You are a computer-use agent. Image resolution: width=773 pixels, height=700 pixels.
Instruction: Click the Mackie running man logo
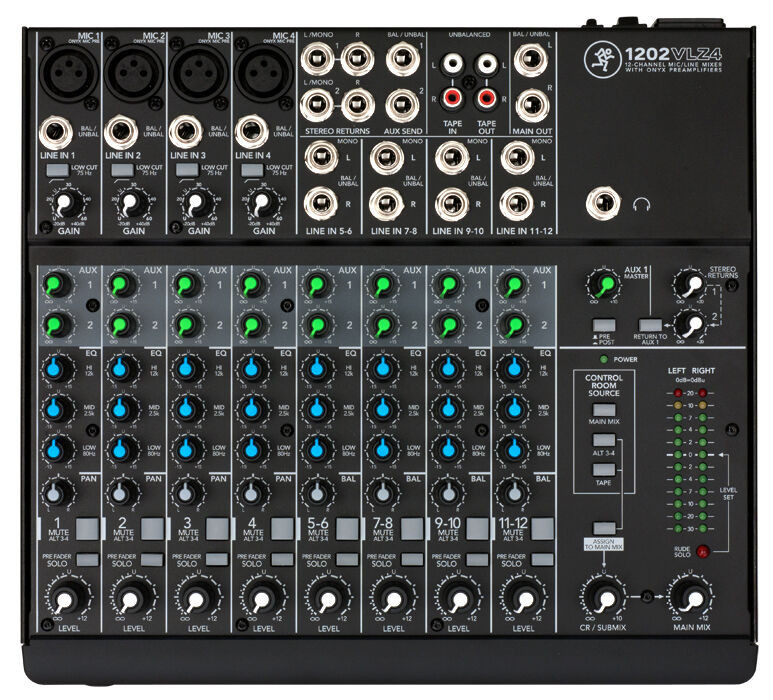click(x=601, y=60)
